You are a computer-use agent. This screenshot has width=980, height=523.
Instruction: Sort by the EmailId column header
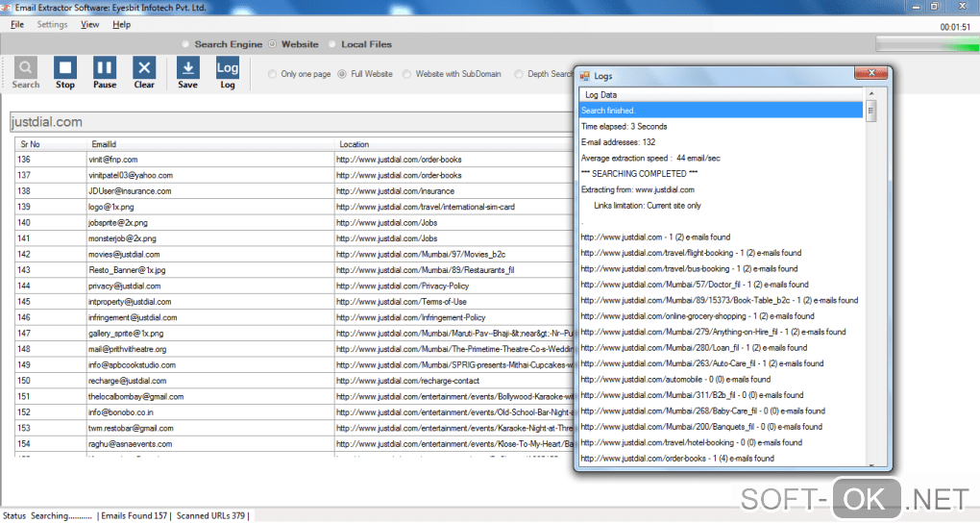pyautogui.click(x=211, y=144)
